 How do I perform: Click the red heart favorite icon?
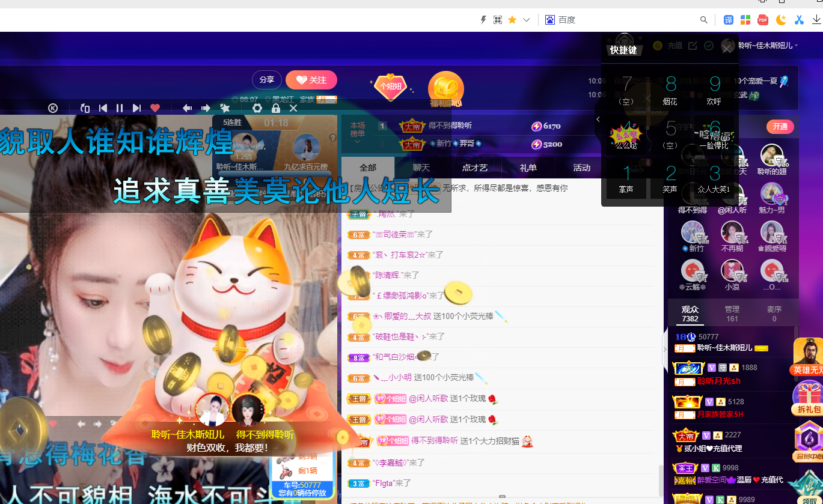pos(155,108)
